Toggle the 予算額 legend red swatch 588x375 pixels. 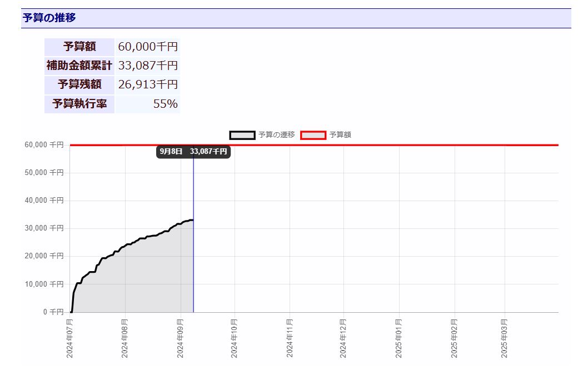313,135
